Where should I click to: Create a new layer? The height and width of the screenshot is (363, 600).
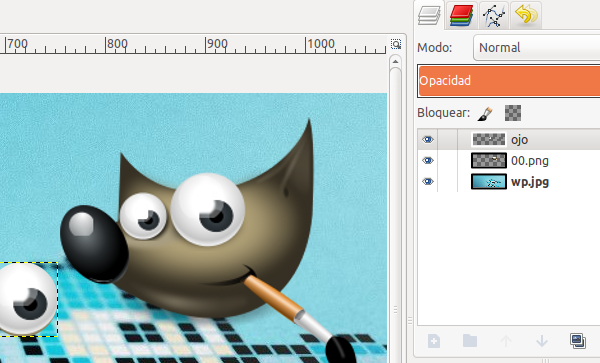pos(434,341)
